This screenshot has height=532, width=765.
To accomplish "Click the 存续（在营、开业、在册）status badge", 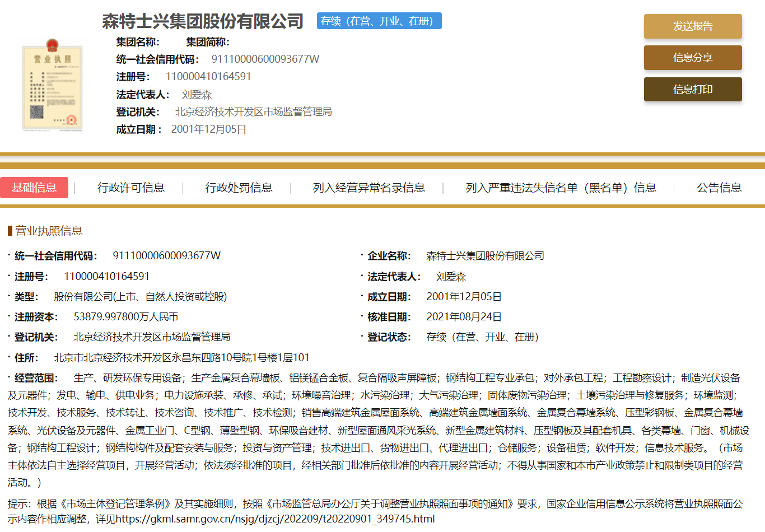I will [x=379, y=21].
